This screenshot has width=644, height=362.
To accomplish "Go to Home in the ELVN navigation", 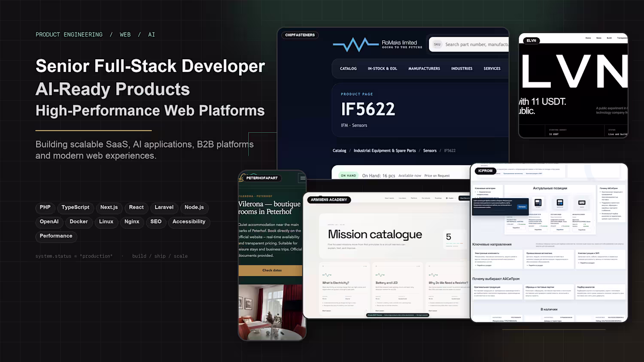I will 588,38.
